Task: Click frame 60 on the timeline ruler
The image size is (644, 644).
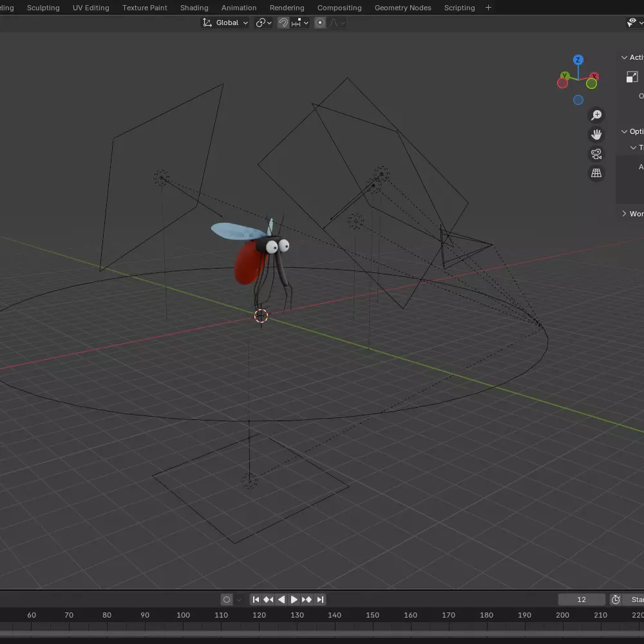Action: point(32,615)
